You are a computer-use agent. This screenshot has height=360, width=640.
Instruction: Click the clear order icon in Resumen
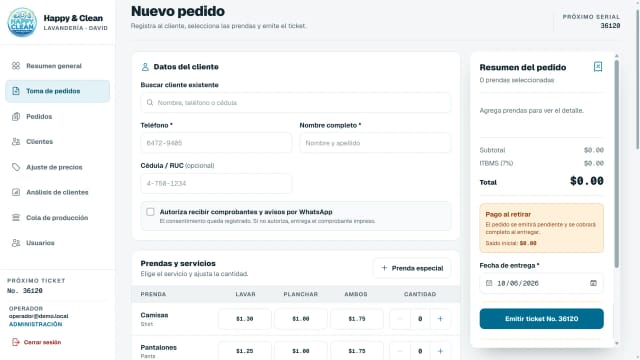[x=598, y=67]
